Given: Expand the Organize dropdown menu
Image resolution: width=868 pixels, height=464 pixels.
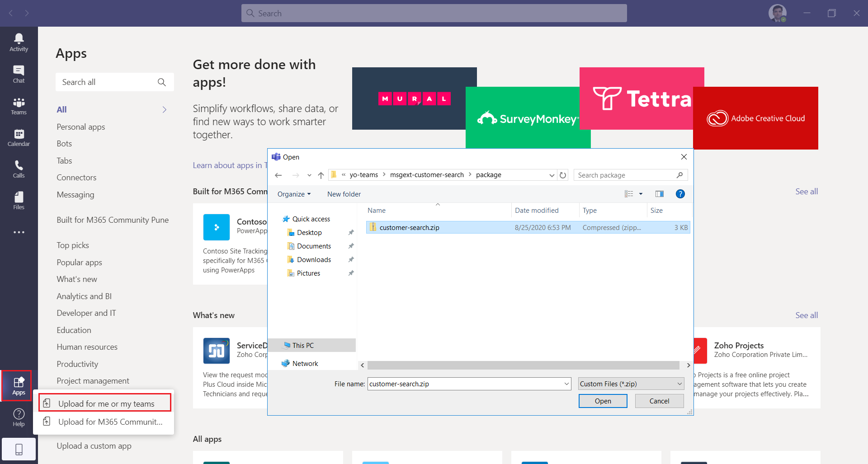Looking at the screenshot, I should [x=294, y=194].
